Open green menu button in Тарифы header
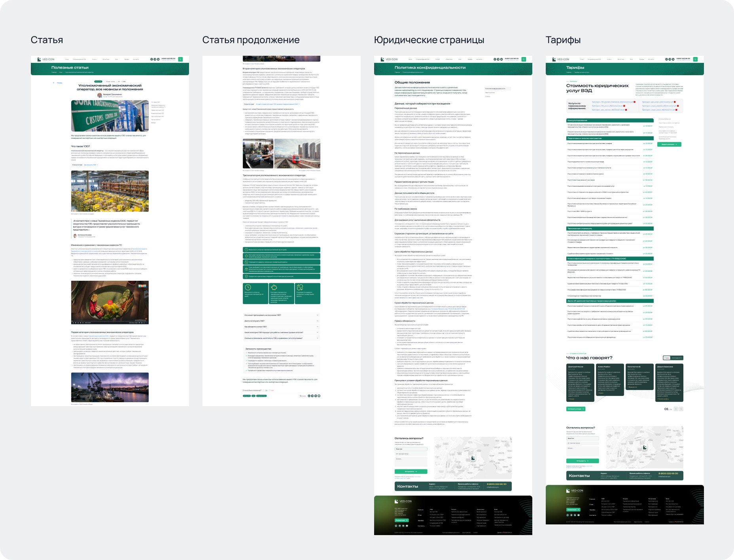The width and height of the screenshot is (734, 560). [695, 59]
